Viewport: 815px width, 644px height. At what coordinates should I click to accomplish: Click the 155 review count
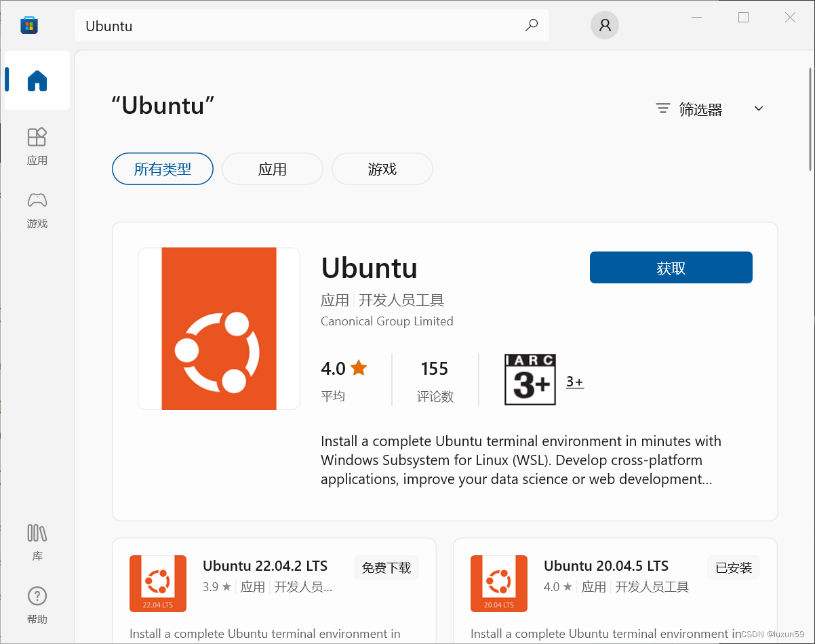pyautogui.click(x=435, y=369)
